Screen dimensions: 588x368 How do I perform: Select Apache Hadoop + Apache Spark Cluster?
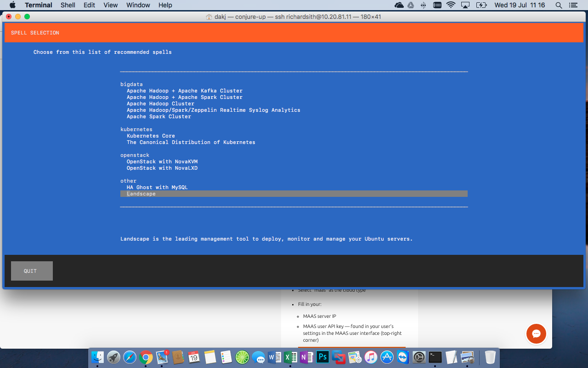point(185,97)
